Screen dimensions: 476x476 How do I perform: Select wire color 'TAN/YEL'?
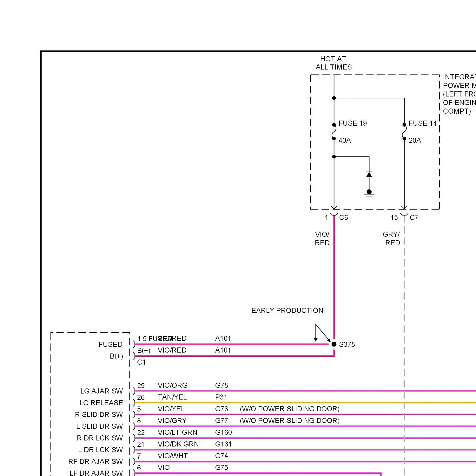pos(172,397)
